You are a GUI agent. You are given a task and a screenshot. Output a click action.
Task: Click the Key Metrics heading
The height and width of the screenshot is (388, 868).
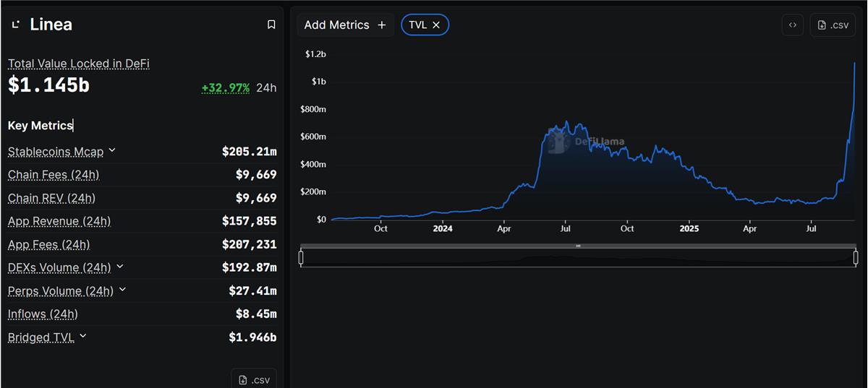coord(41,125)
